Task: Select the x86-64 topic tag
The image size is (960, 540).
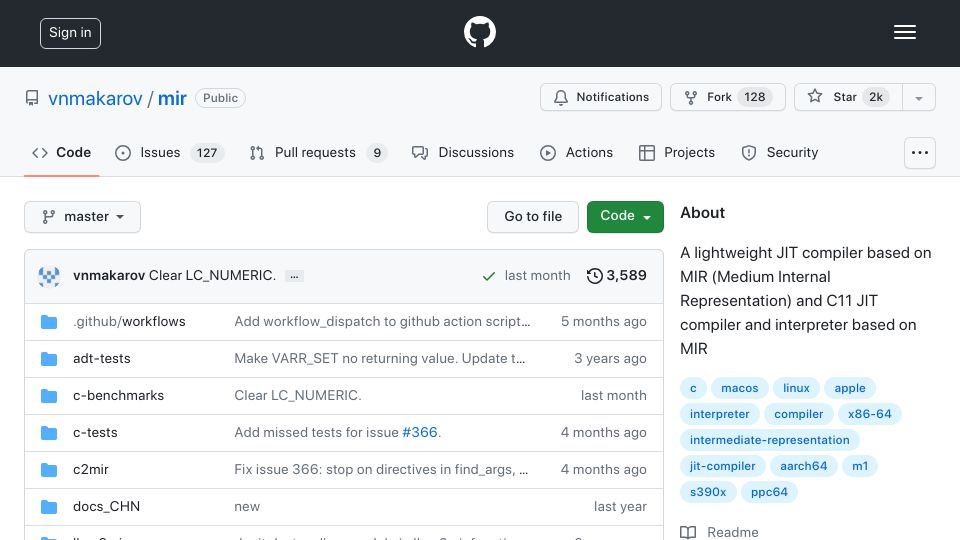Action: point(869,414)
